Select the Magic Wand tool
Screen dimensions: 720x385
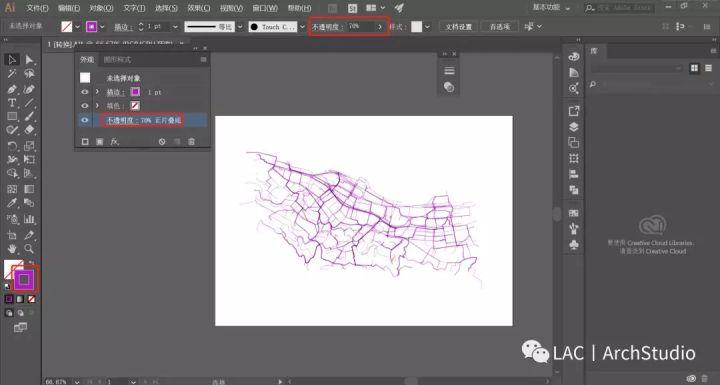(x=12, y=74)
